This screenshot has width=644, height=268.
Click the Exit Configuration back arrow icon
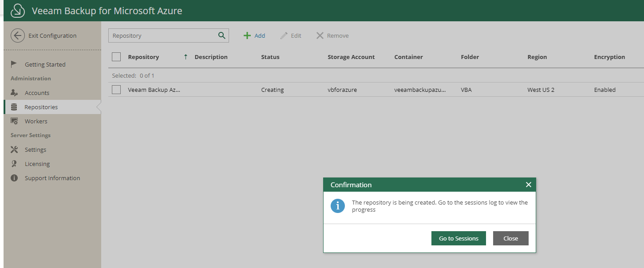point(17,35)
